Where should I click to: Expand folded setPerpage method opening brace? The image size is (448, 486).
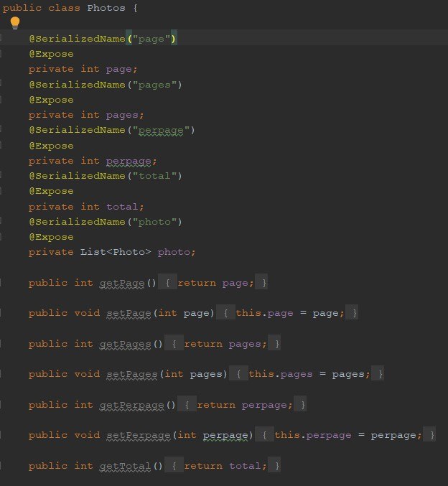264,434
